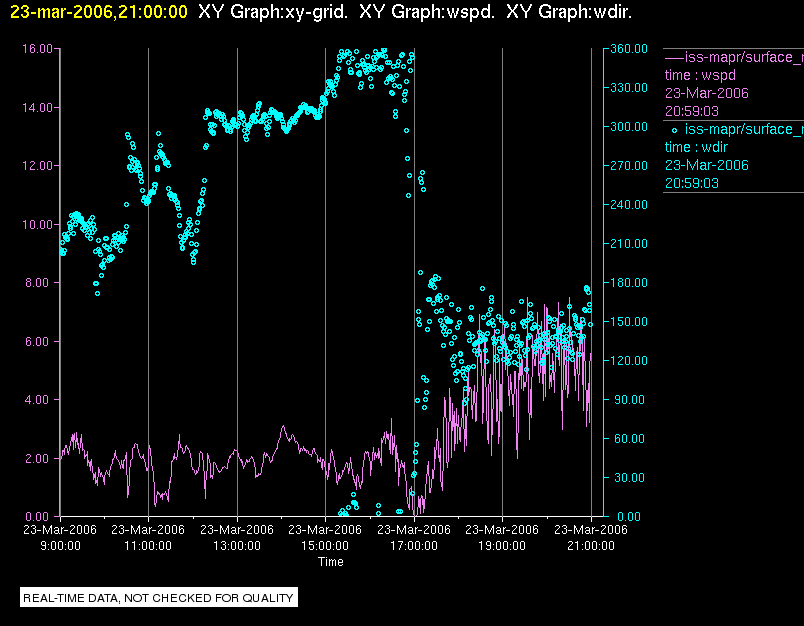Click the left axis value 8.00
Viewport: 804px width, 626px height.
(39, 282)
